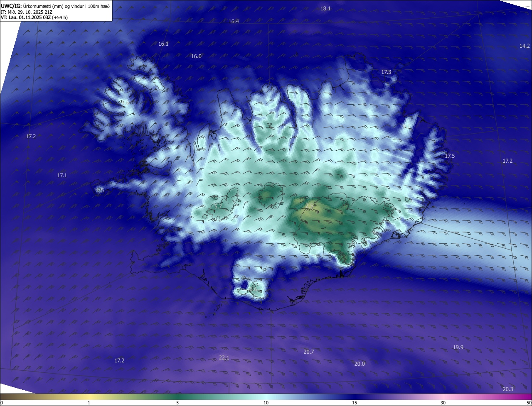Pick the dark green color above the 5 tick

(177, 397)
